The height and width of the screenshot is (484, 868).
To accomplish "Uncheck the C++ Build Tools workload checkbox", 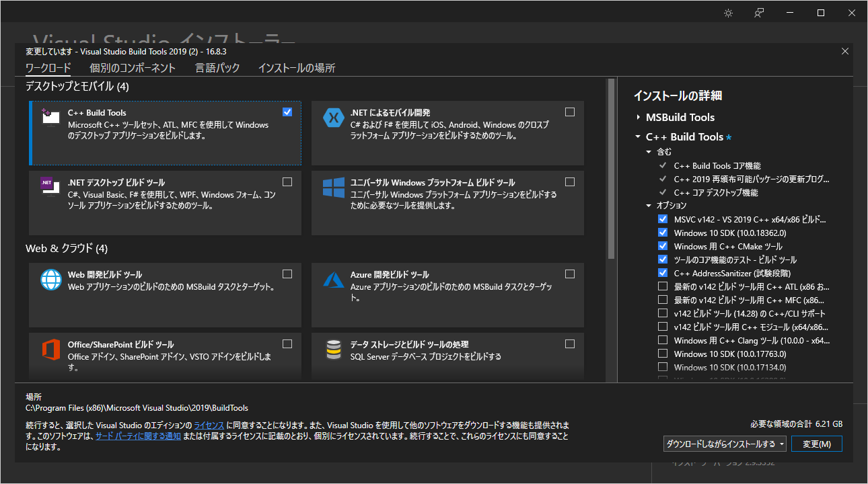I will (x=287, y=112).
